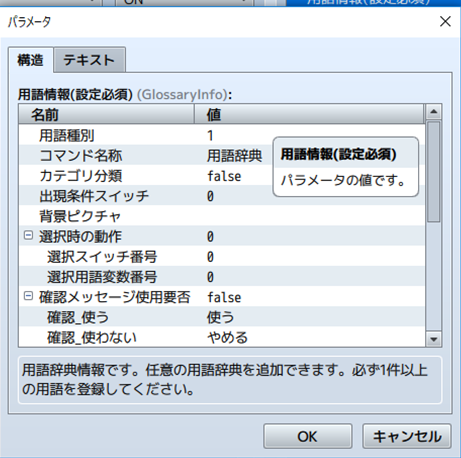Viewport: 461px width, 458px height.
Task: Click the value 用語辞典
Action: point(235,156)
